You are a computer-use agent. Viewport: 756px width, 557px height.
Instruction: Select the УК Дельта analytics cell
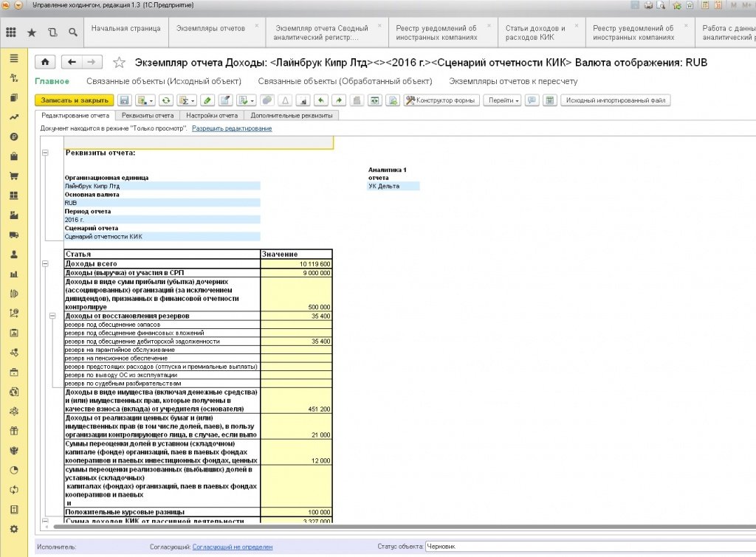pyautogui.click(x=393, y=186)
